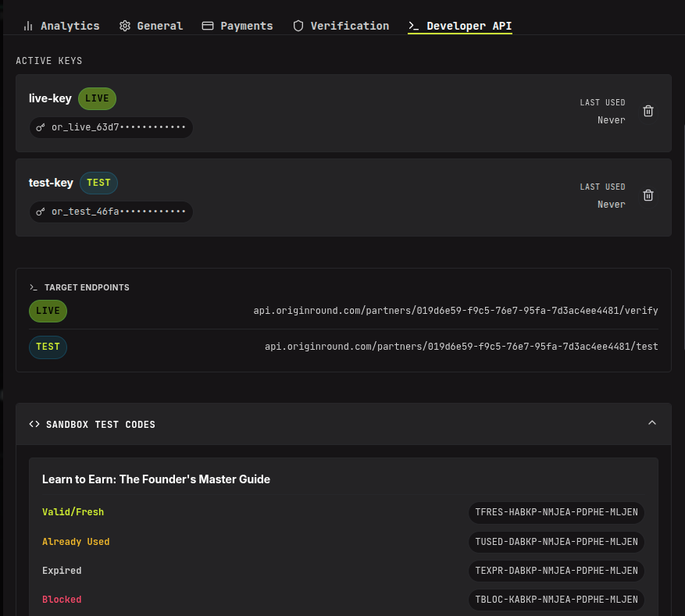The height and width of the screenshot is (616, 685).
Task: Copy the Already Used code TUSED-DABKP-NMJEA-PDPHE-MLJEN
Action: tap(557, 542)
